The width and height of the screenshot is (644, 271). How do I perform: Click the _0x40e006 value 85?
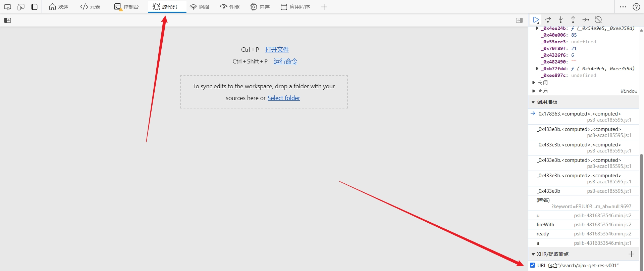point(574,35)
